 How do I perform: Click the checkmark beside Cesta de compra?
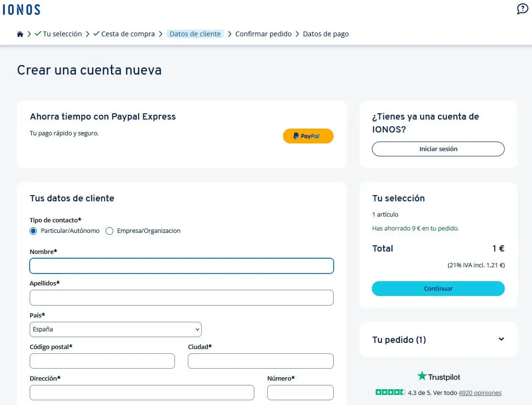coord(97,33)
